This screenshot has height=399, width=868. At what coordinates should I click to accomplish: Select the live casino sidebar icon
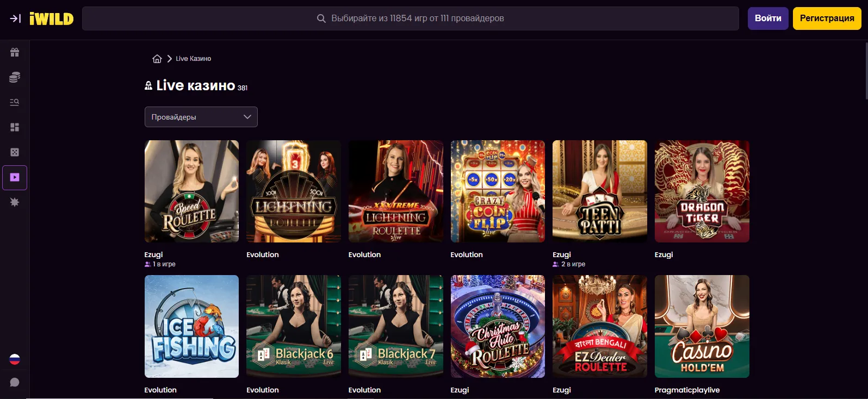click(x=15, y=177)
